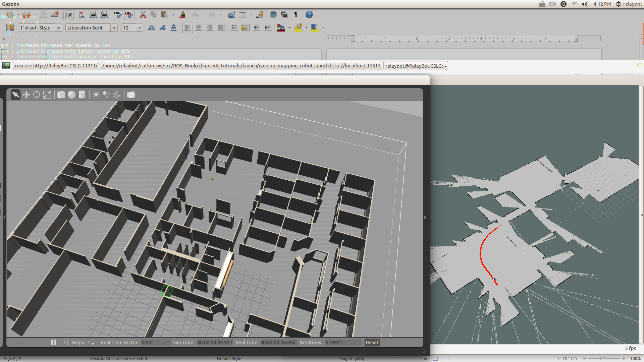Open LibreOffice Help
The image size is (644, 362).
pyautogui.click(x=309, y=15)
